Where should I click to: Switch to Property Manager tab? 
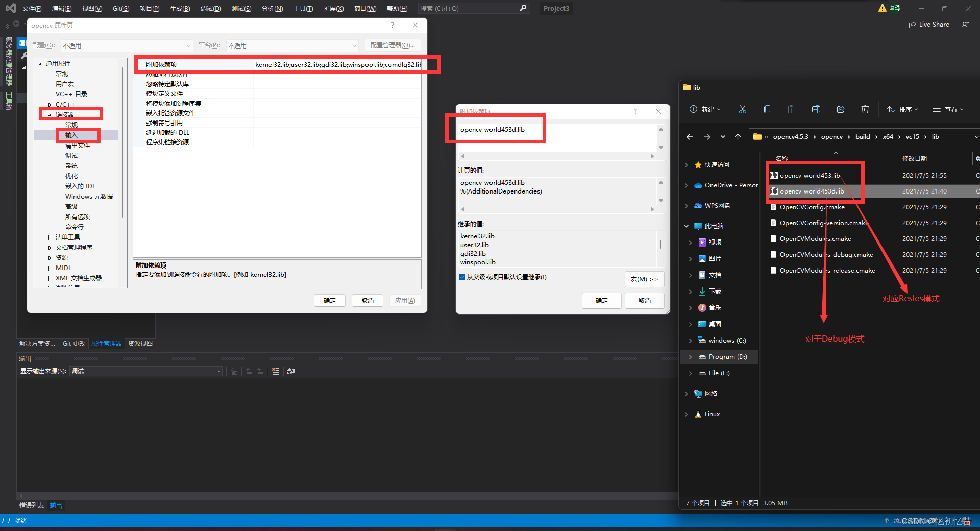(107, 344)
